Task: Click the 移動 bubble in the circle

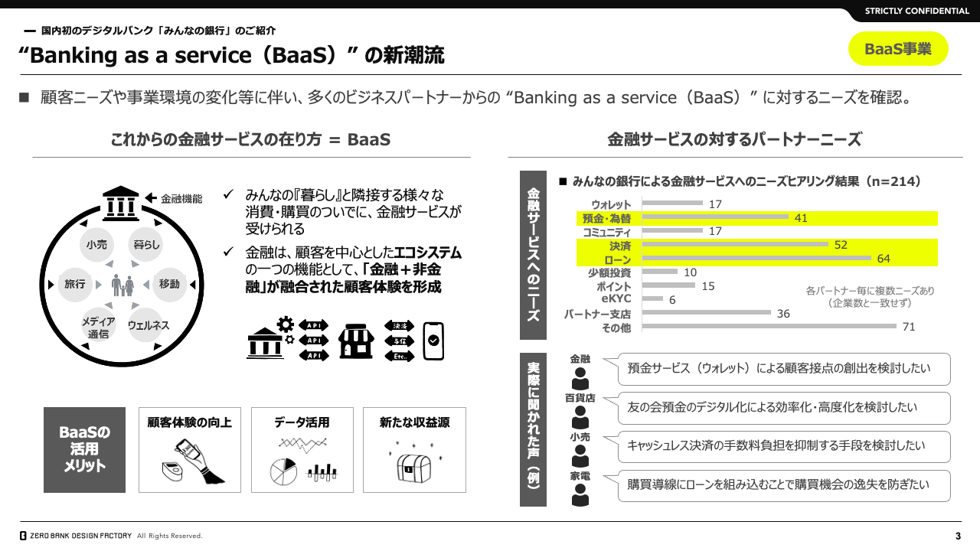Action: (x=169, y=285)
